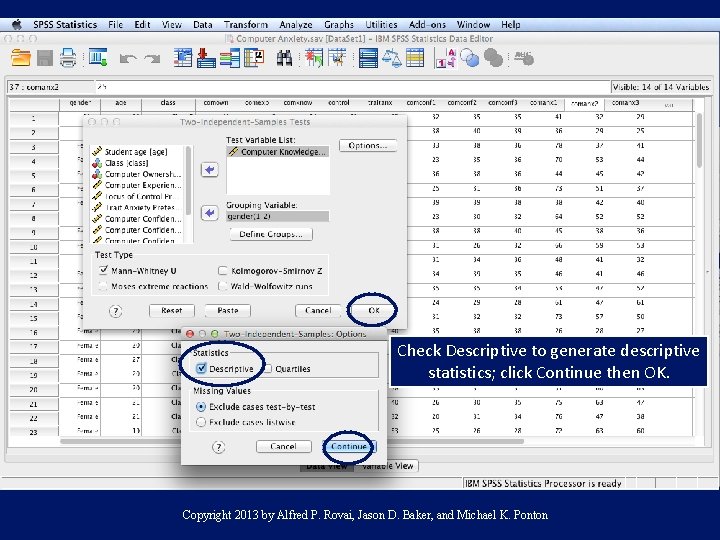The width and height of the screenshot is (720, 540).
Task: Toggle the Descriptive statistics checkbox
Action: [x=201, y=368]
